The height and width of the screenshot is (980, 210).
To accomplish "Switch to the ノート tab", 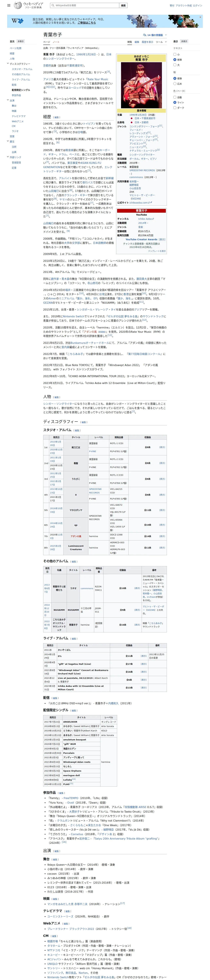I will tap(56, 42).
